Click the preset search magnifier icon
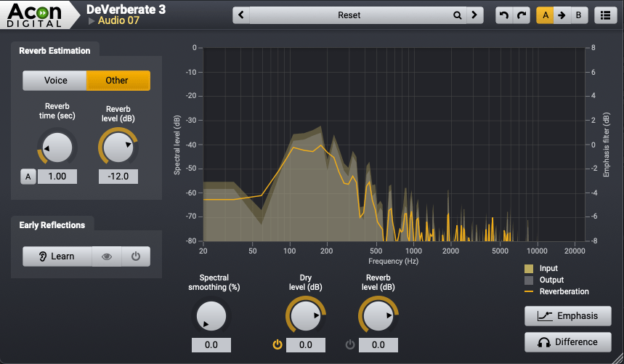 point(457,15)
